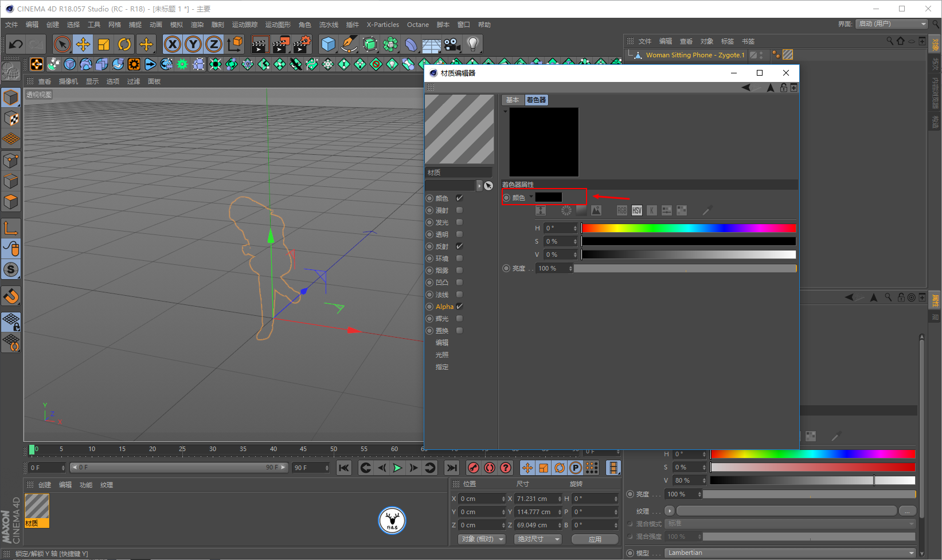Viewport: 942px width, 560px height.
Task: Open the Render Settings icon
Action: tap(302, 44)
